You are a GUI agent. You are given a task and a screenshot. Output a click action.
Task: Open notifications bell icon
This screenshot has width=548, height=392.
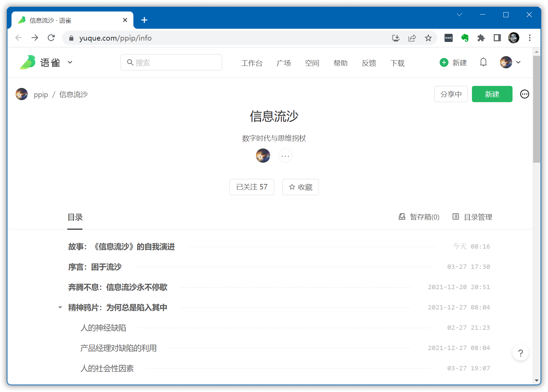tap(483, 62)
